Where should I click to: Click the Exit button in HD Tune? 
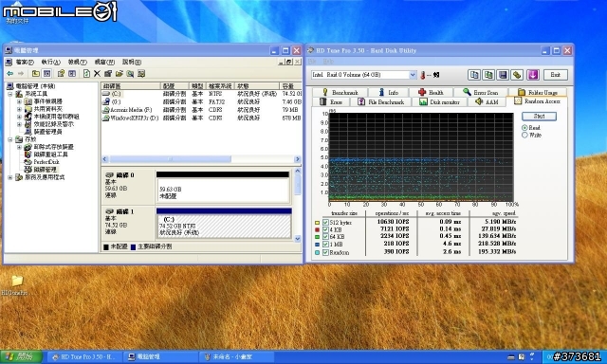556,75
